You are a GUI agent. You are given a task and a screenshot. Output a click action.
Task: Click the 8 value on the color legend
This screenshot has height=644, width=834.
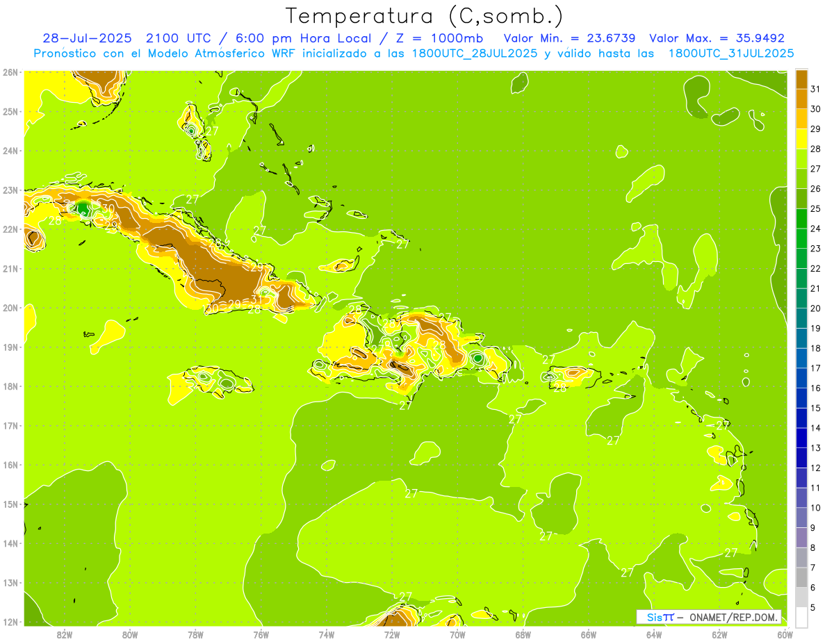813,547
